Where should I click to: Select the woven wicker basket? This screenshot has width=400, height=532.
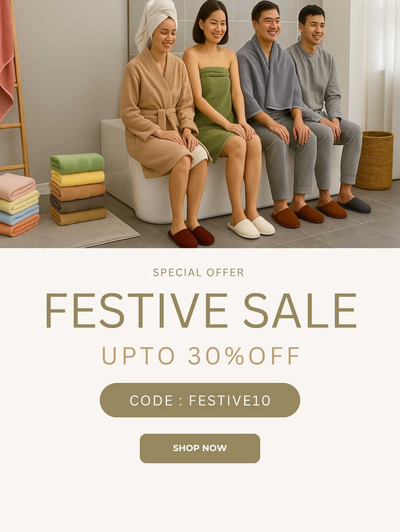374,160
